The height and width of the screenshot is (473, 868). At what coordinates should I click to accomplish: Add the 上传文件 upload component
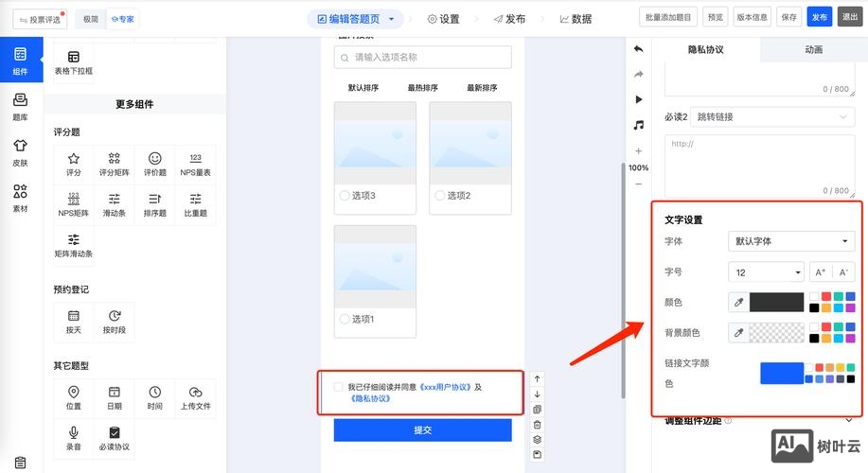pyautogui.click(x=195, y=397)
